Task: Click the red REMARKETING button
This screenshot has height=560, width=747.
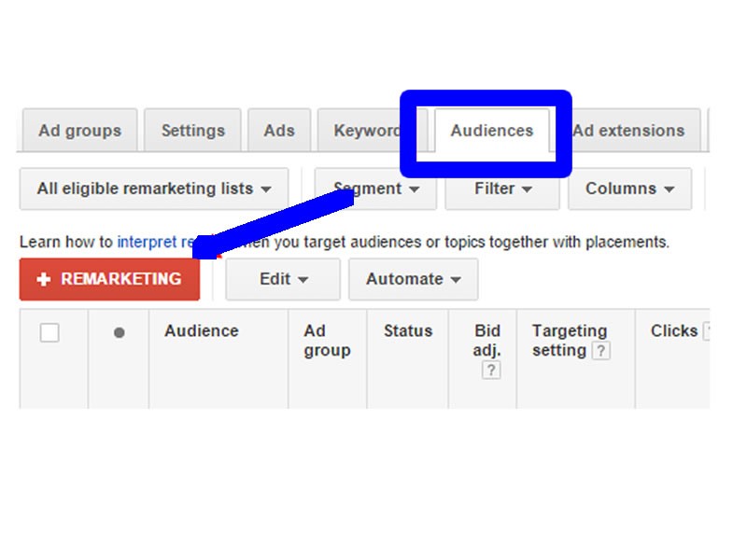Action: 108,278
